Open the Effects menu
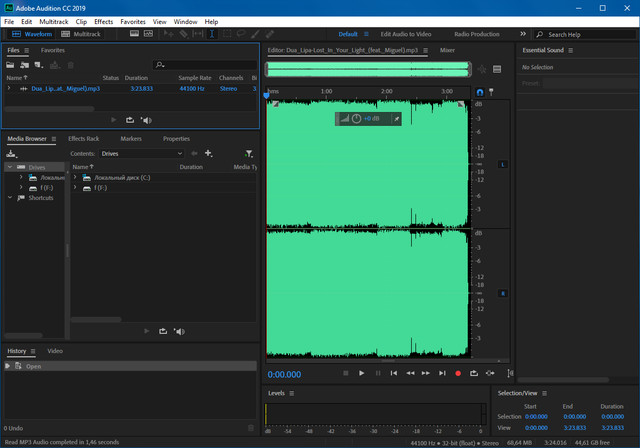The image size is (640, 448). tap(103, 21)
